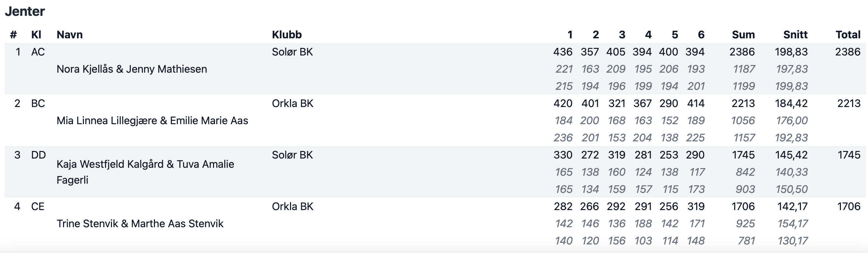Screen dimensions: 868x253
Task: Click the Sum column header
Action: point(743,34)
